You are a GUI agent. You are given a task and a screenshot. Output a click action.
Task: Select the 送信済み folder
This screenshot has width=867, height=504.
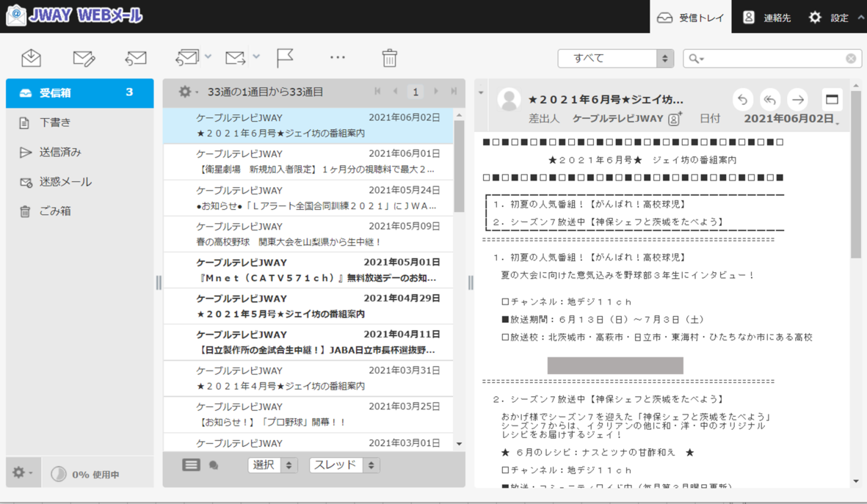click(x=79, y=152)
